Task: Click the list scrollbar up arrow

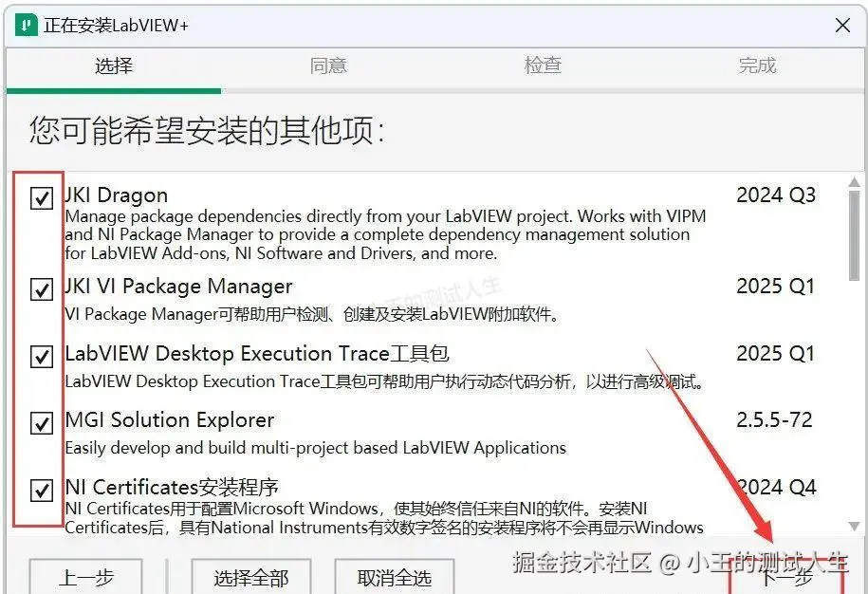Action: tap(854, 182)
